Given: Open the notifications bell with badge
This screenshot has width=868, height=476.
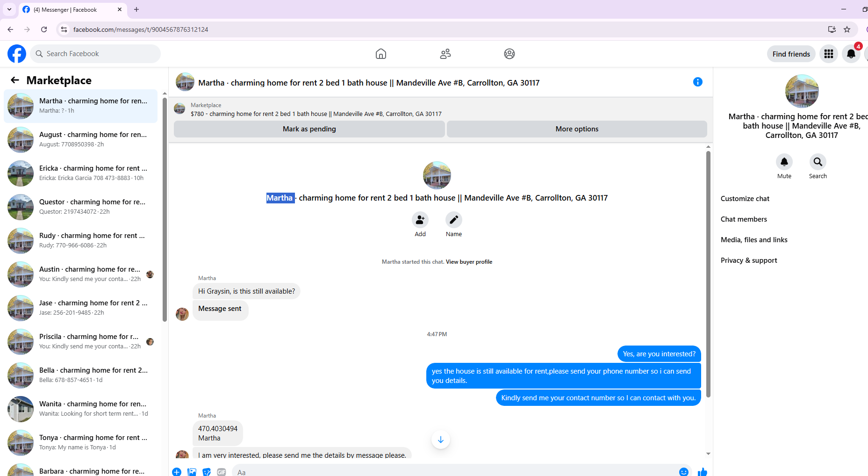Looking at the screenshot, I should (851, 54).
